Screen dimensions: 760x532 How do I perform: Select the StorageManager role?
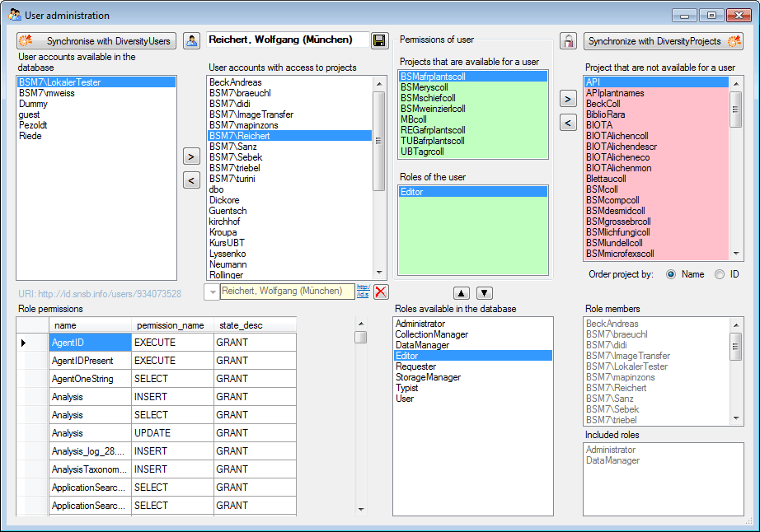(473, 377)
